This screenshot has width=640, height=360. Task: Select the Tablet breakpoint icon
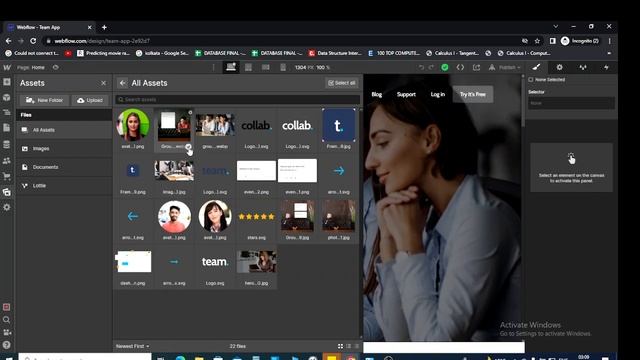pyautogui.click(x=248, y=67)
